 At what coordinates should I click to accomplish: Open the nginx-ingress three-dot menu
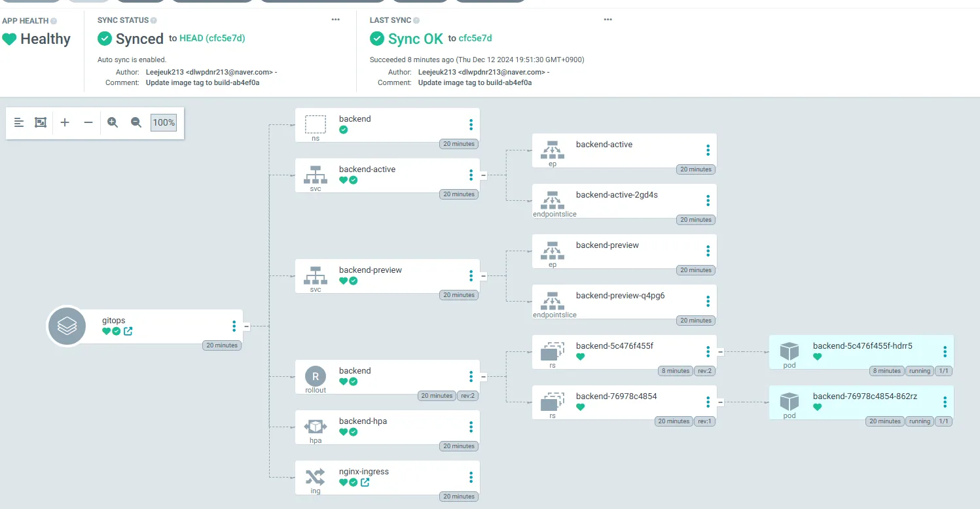point(471,477)
